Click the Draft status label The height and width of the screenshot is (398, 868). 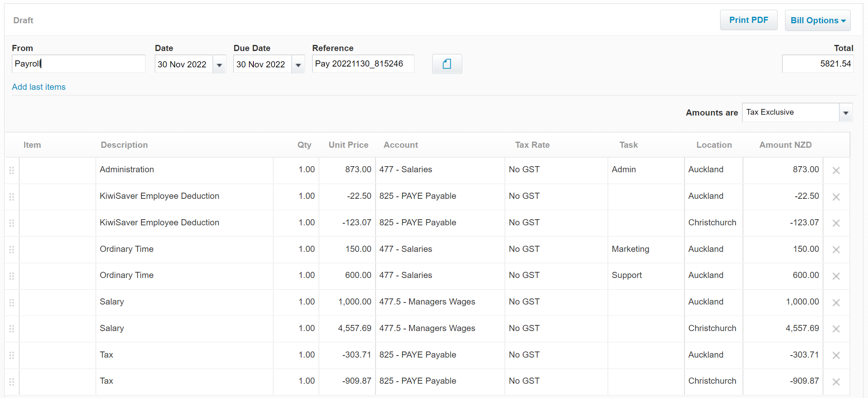click(23, 20)
